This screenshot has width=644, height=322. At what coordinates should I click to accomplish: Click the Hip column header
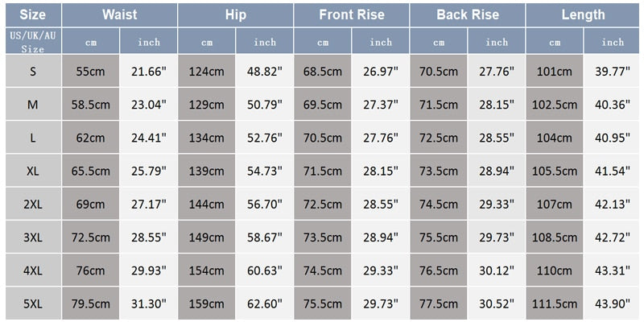click(235, 14)
